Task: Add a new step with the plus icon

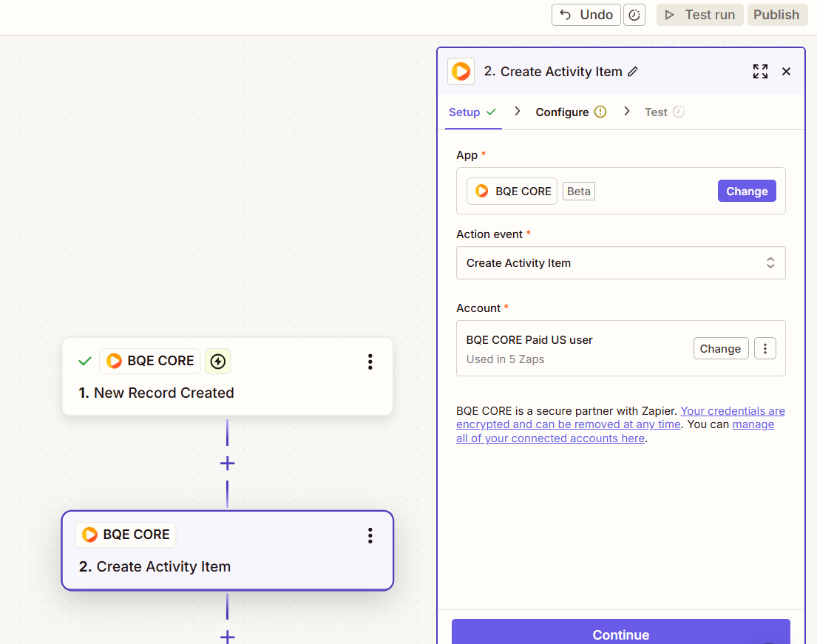Action: tap(227, 463)
